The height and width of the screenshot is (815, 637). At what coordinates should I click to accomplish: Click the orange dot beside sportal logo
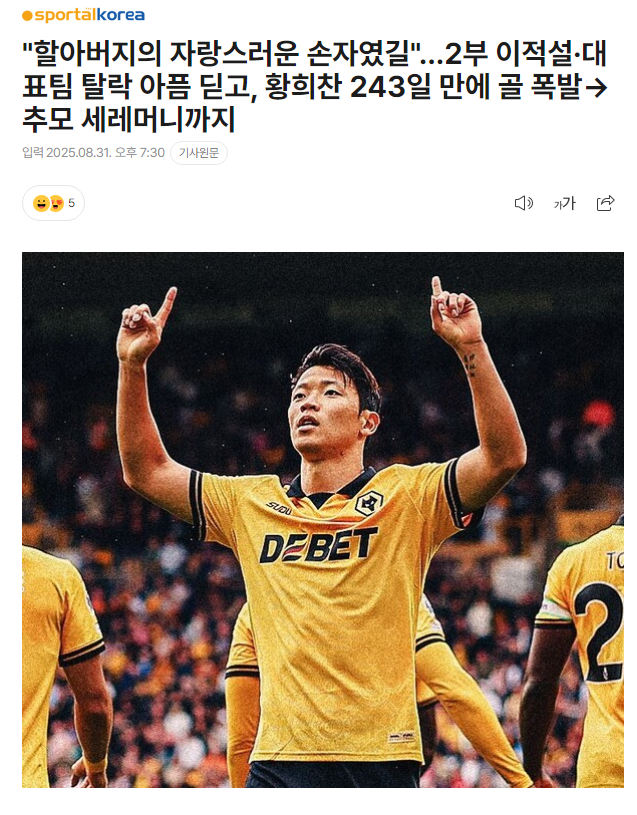[x=27, y=16]
